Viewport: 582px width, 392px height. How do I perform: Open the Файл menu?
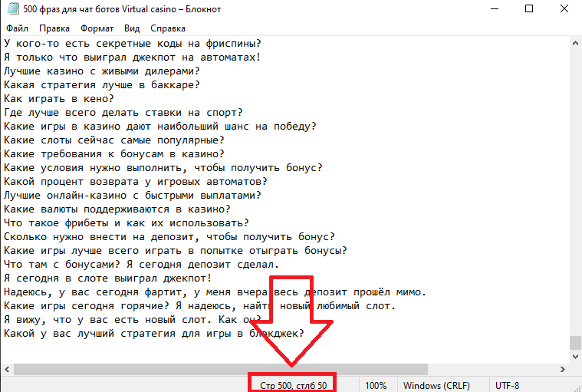[x=17, y=28]
